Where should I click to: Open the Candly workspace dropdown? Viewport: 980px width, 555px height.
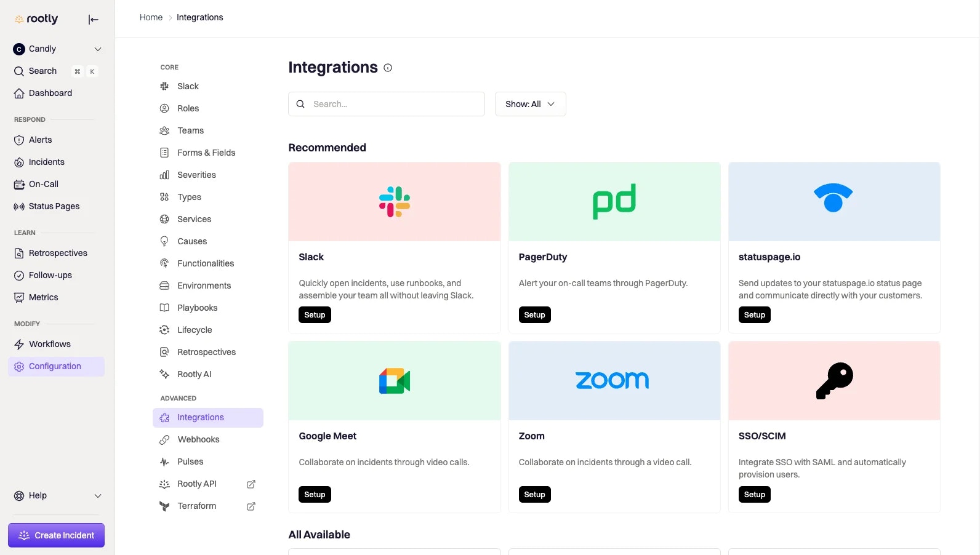[x=57, y=49]
